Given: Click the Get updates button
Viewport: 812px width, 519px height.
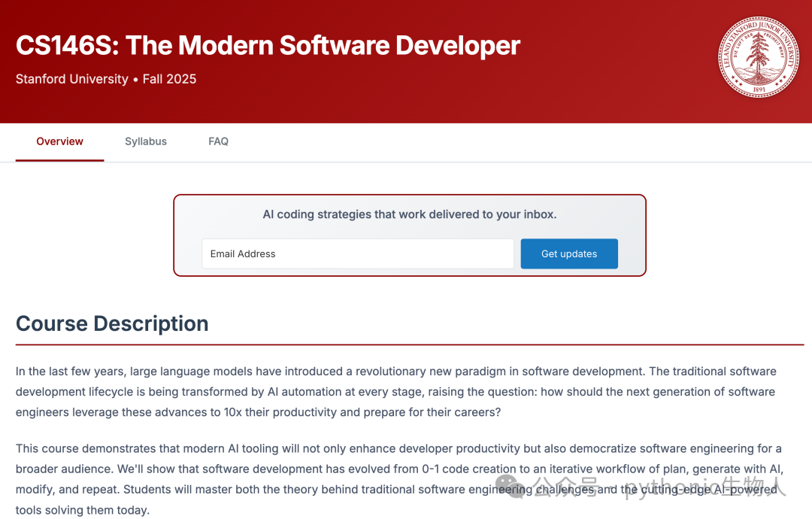Looking at the screenshot, I should click(569, 253).
